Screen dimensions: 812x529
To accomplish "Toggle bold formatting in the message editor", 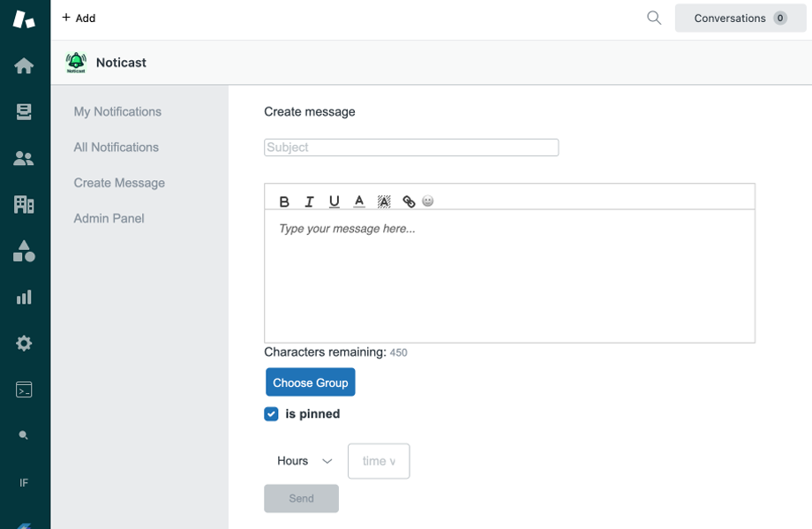I will 284,201.
